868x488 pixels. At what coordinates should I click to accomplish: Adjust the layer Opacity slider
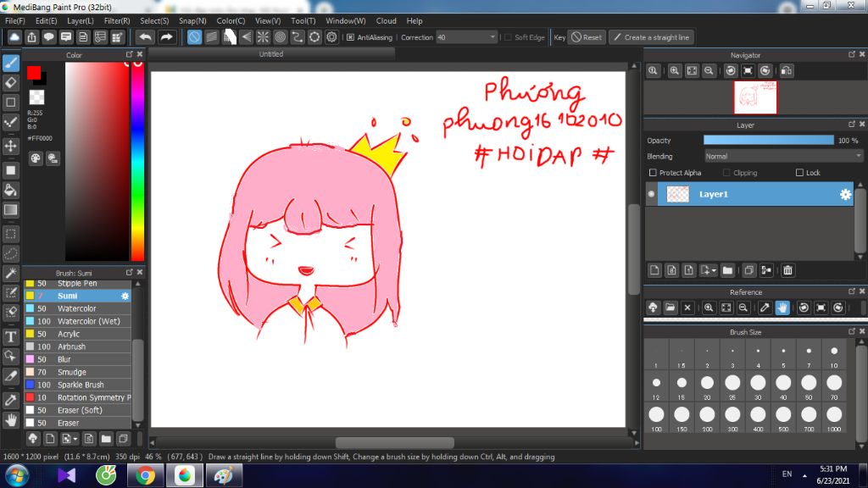(x=768, y=141)
